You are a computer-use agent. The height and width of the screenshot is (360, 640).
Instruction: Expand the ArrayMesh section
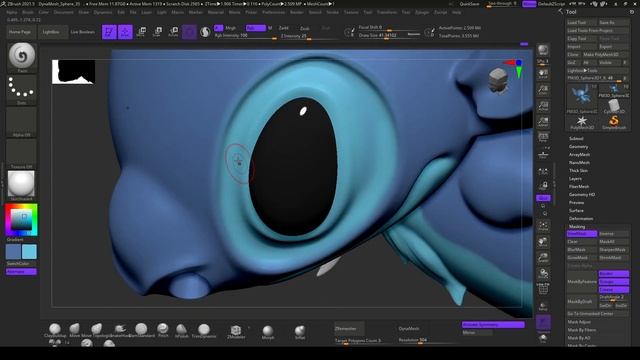click(x=579, y=155)
